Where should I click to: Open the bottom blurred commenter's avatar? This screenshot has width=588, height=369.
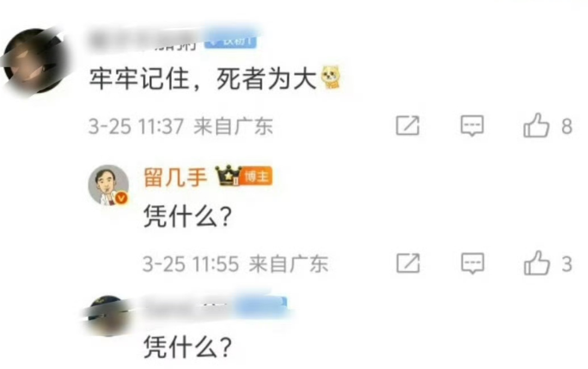[x=109, y=316]
